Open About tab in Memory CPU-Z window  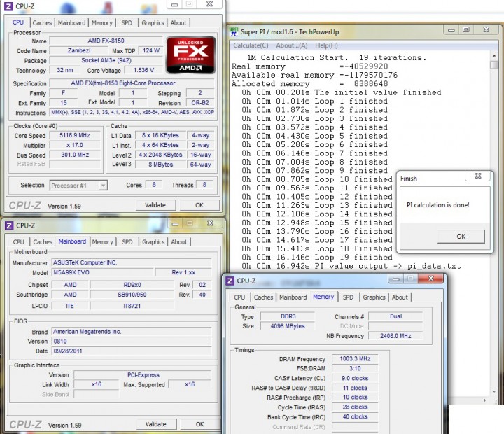tap(400, 297)
